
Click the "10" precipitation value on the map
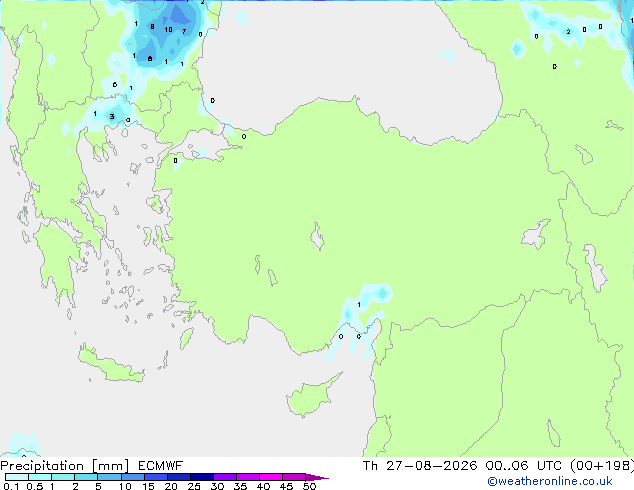[168, 30]
